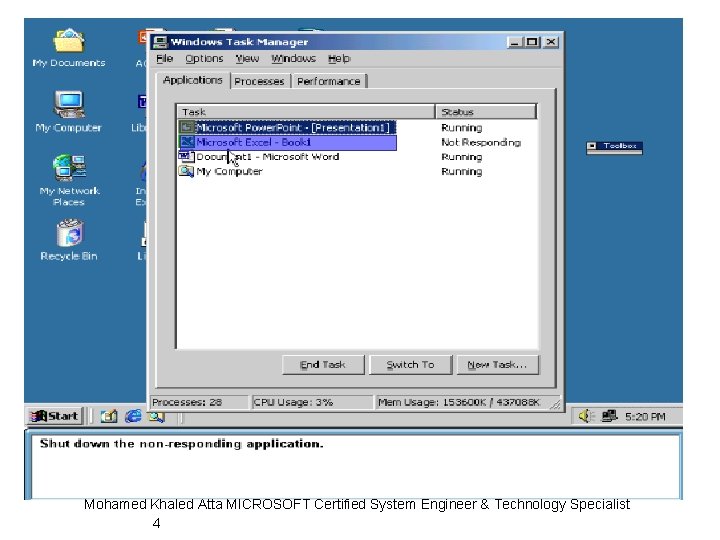Click the network connection tray icon

609,416
